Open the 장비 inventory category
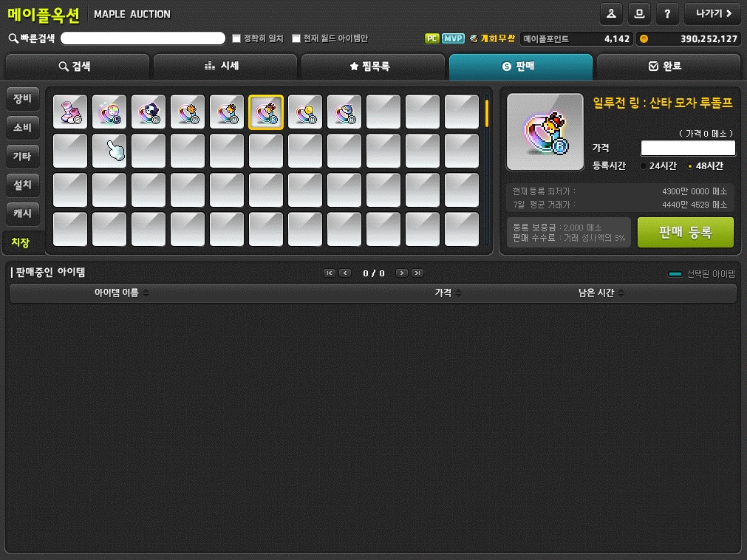This screenshot has width=747, height=560. [x=22, y=98]
